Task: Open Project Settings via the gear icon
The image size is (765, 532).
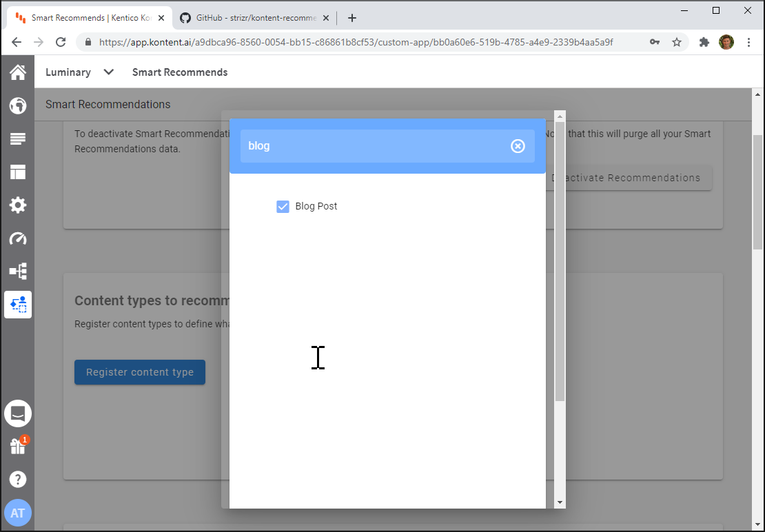Action: [17, 205]
